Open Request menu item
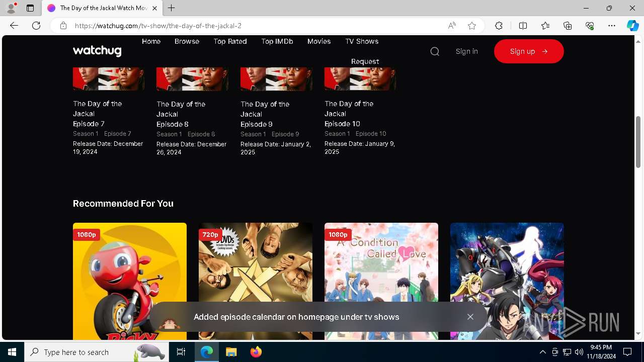This screenshot has width=644, height=362. click(365, 61)
